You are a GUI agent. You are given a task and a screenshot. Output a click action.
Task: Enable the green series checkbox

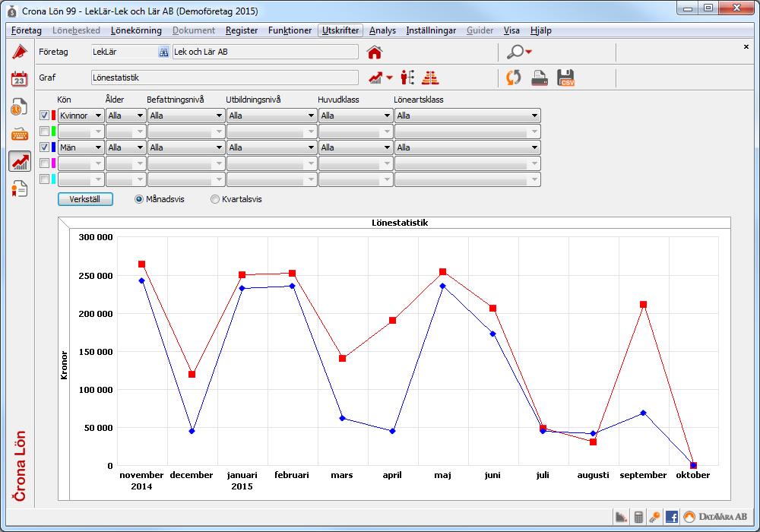(44, 131)
